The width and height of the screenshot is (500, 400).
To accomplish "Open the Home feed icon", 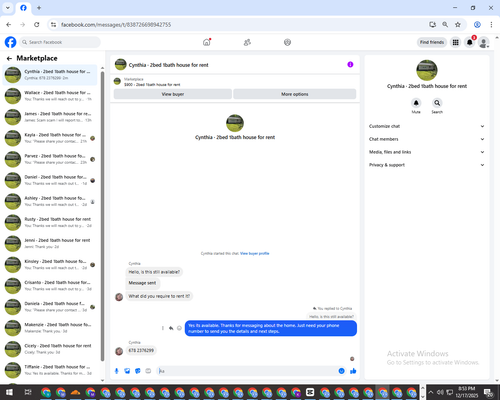I will coord(207,42).
